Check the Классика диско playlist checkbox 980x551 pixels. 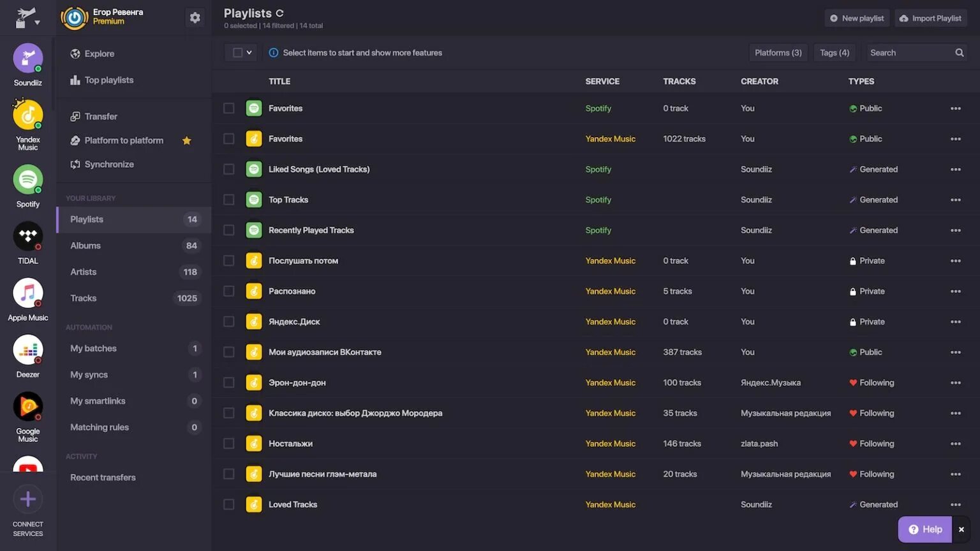point(228,413)
